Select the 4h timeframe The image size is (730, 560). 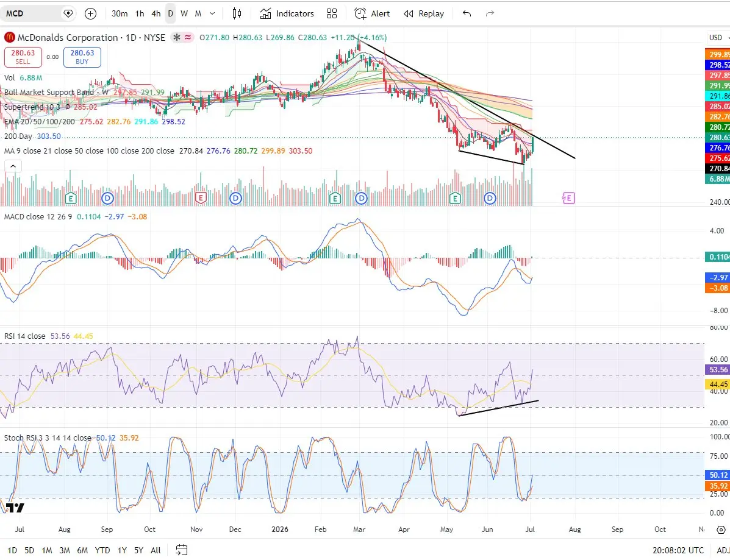(156, 13)
